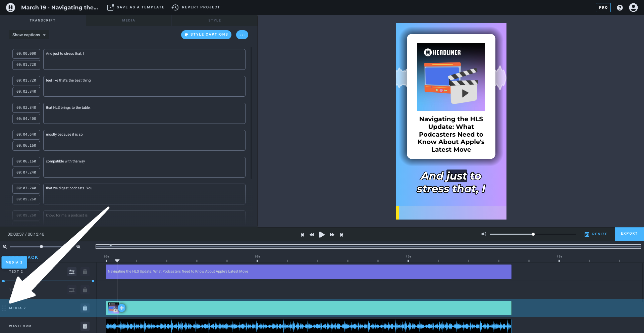The width and height of the screenshot is (644, 333).
Task: Switch to the Media tab
Action: tap(128, 20)
